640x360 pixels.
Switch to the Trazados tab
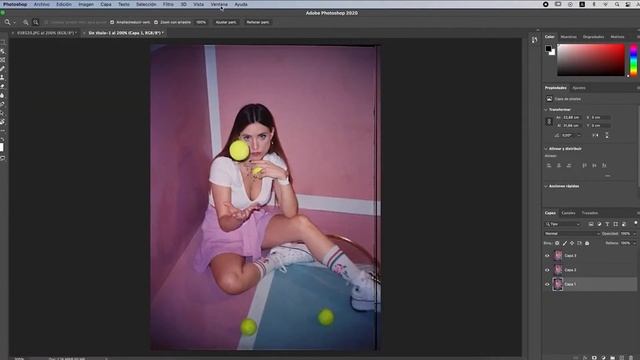pos(590,213)
